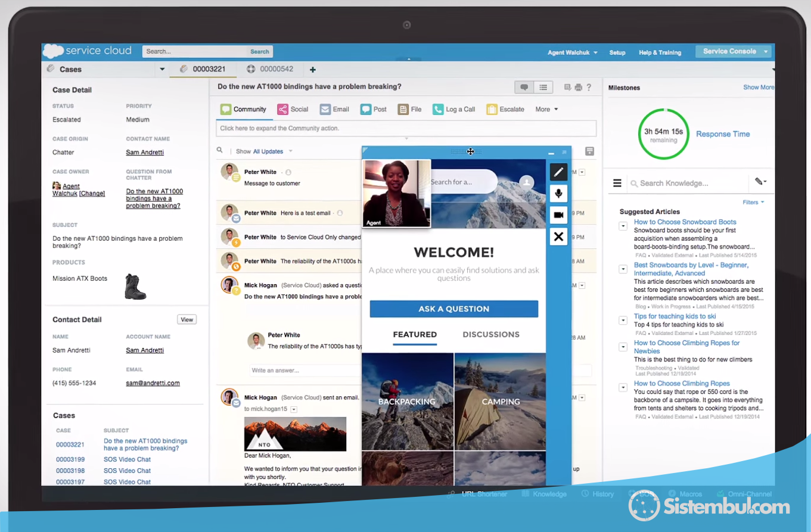Open Macros in the bottom console bar
This screenshot has height=532, width=811.
coord(686,494)
